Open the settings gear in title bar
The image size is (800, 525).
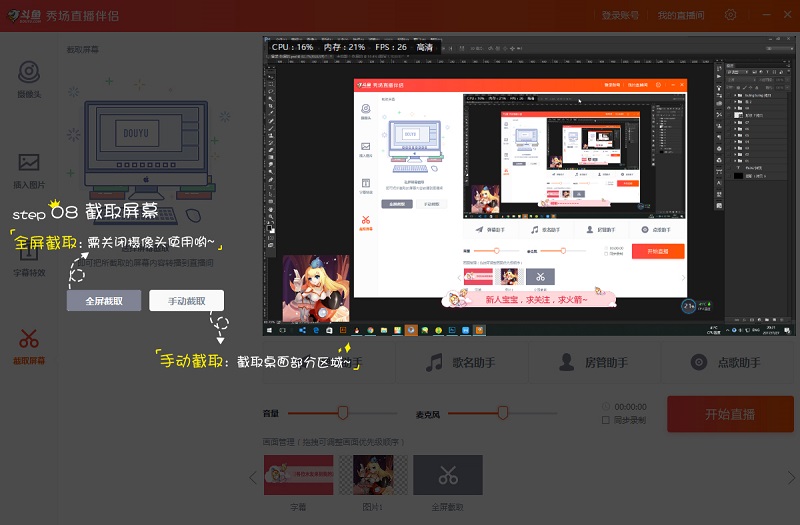click(x=731, y=15)
